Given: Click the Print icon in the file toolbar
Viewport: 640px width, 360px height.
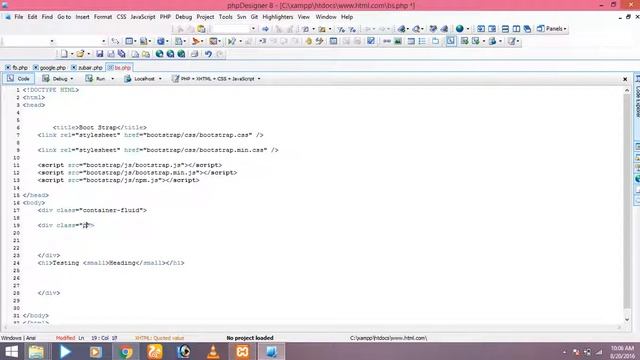Looking at the screenshot, I should point(195,54).
